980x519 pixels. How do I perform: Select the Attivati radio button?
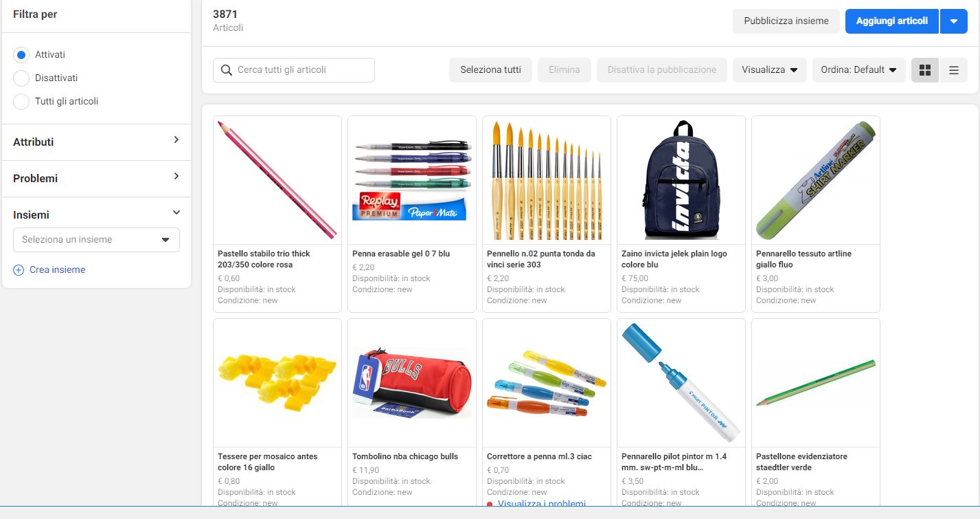[21, 54]
